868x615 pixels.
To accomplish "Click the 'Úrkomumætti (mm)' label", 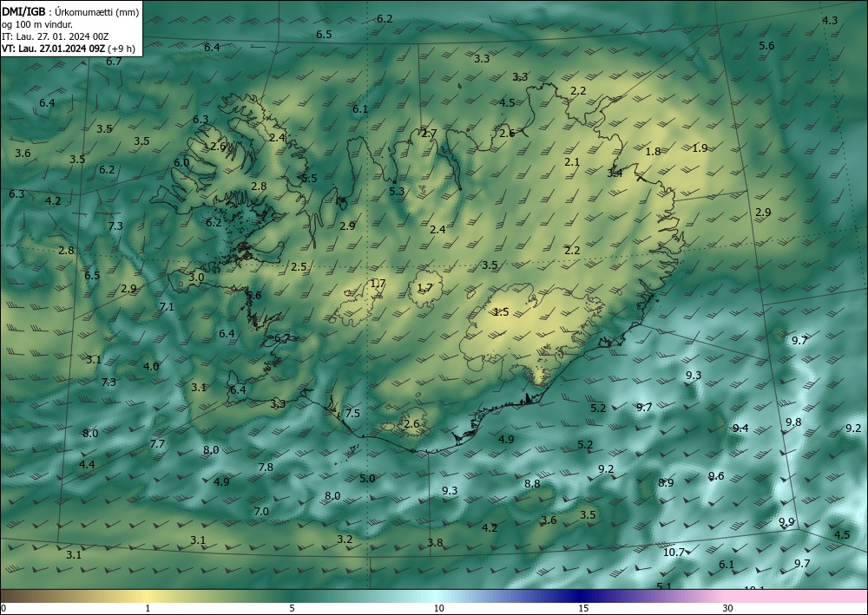I will [97, 12].
